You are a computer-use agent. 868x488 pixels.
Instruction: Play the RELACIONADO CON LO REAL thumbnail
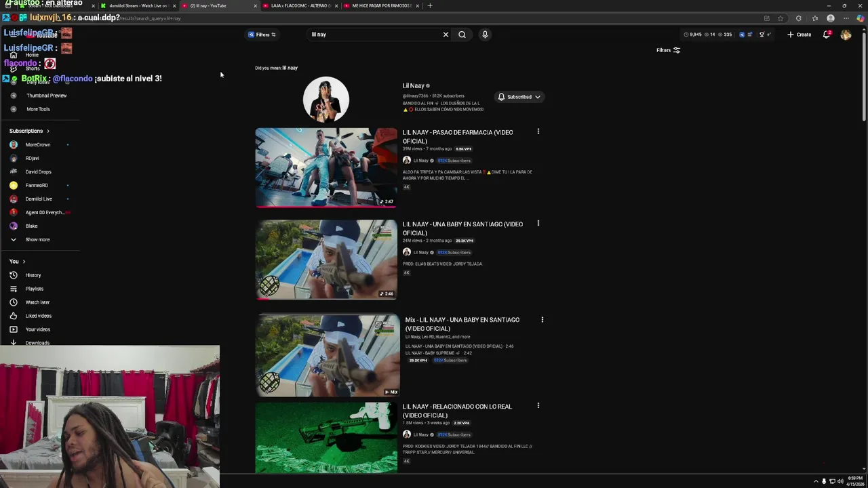pyautogui.click(x=326, y=438)
